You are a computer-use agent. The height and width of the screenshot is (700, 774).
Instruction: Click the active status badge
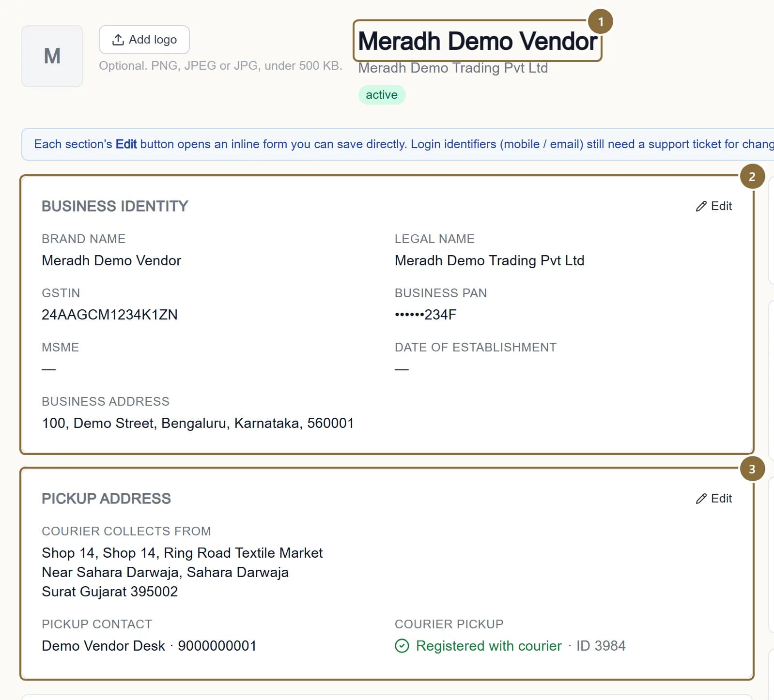pos(382,95)
